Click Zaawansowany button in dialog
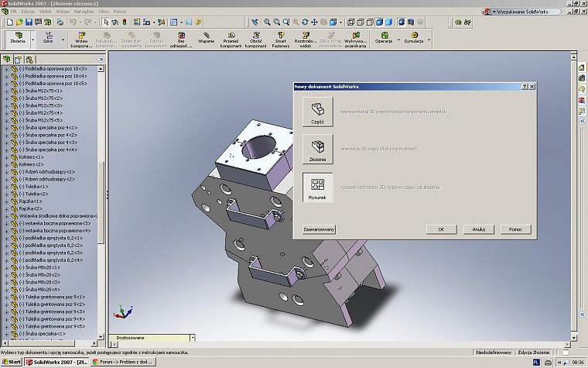This screenshot has width=588, height=368. (x=319, y=229)
